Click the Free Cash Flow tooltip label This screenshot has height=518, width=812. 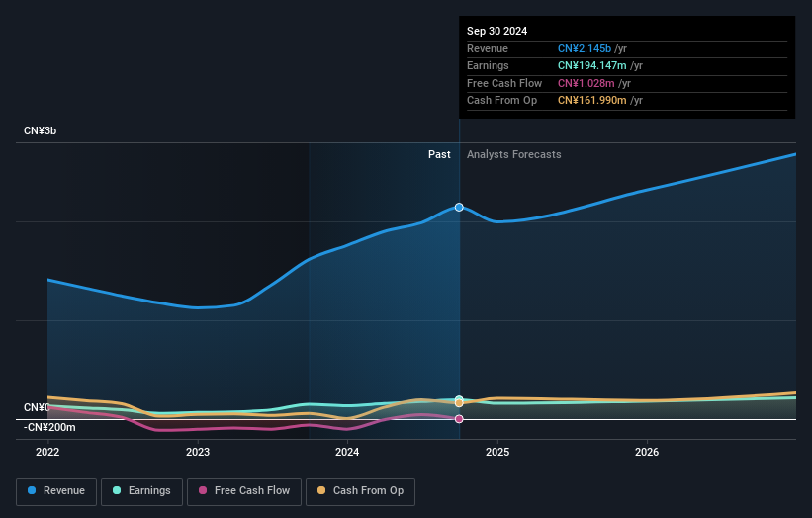click(x=504, y=83)
